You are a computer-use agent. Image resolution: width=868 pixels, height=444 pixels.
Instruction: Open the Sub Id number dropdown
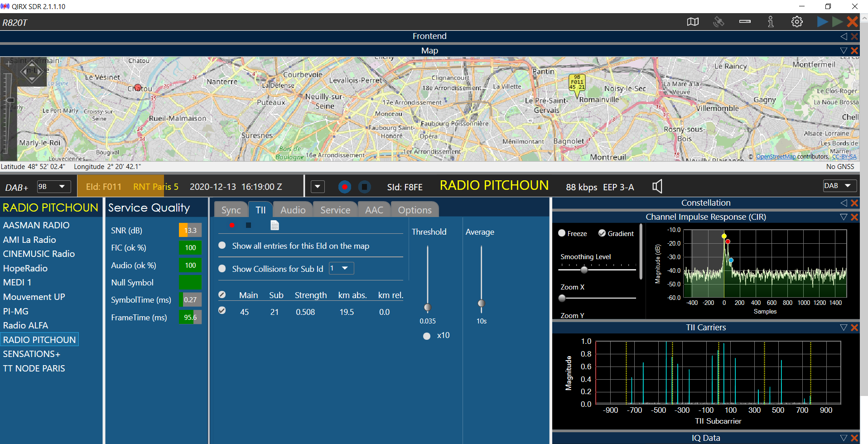click(341, 268)
